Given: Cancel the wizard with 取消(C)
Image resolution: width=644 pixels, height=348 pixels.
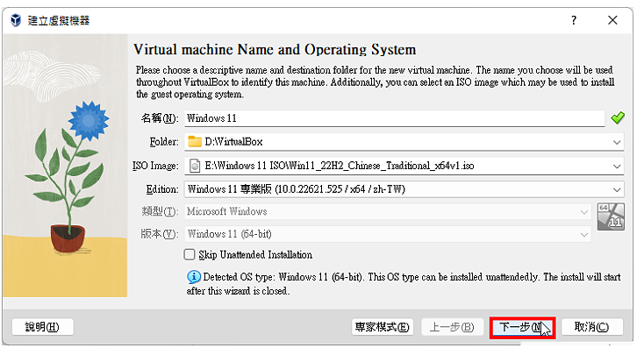Looking at the screenshot, I should [592, 327].
